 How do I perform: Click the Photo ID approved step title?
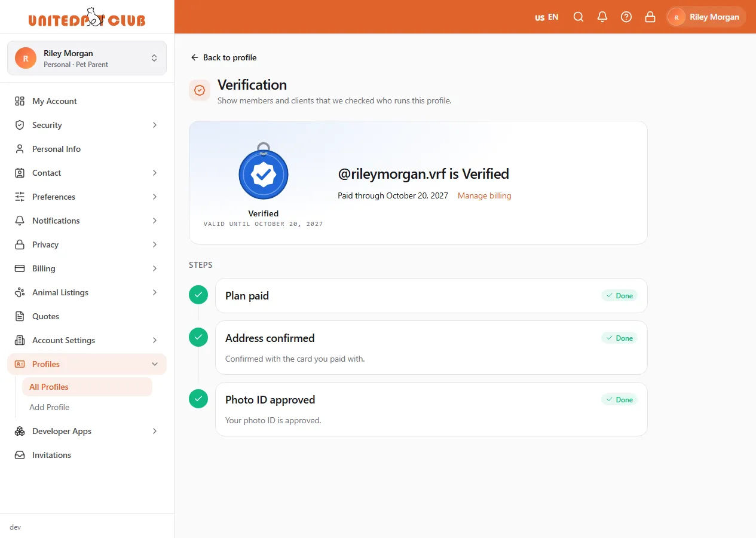pyautogui.click(x=270, y=399)
